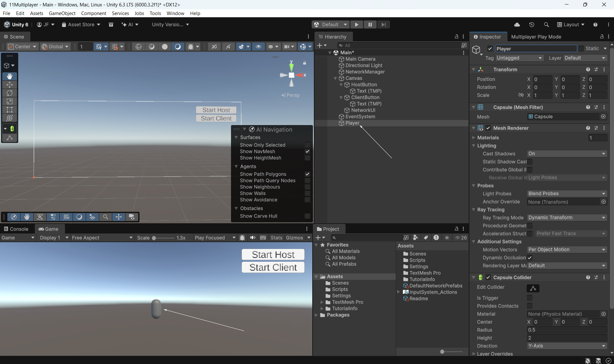This screenshot has width=614, height=364.
Task: Select the Rect tool in Scene toolbar
Action: click(x=10, y=110)
